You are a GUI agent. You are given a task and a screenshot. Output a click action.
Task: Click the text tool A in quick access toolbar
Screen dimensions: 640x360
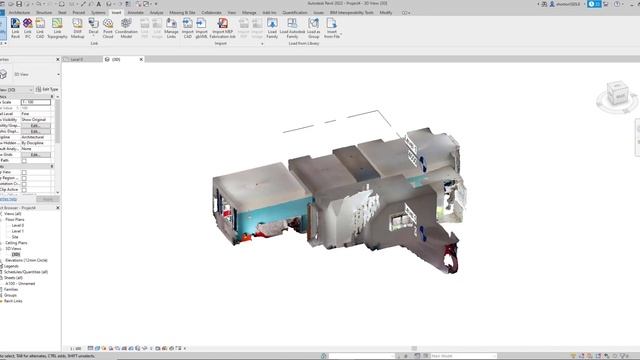tap(98, 4)
